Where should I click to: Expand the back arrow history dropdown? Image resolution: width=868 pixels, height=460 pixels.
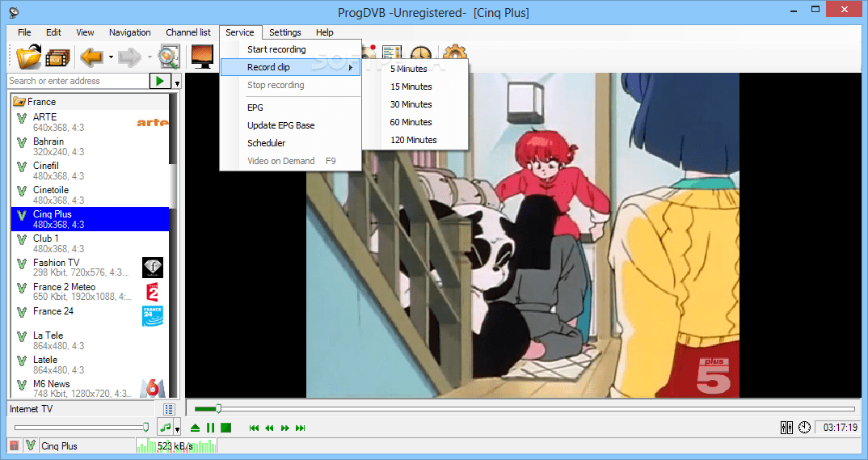coord(111,57)
